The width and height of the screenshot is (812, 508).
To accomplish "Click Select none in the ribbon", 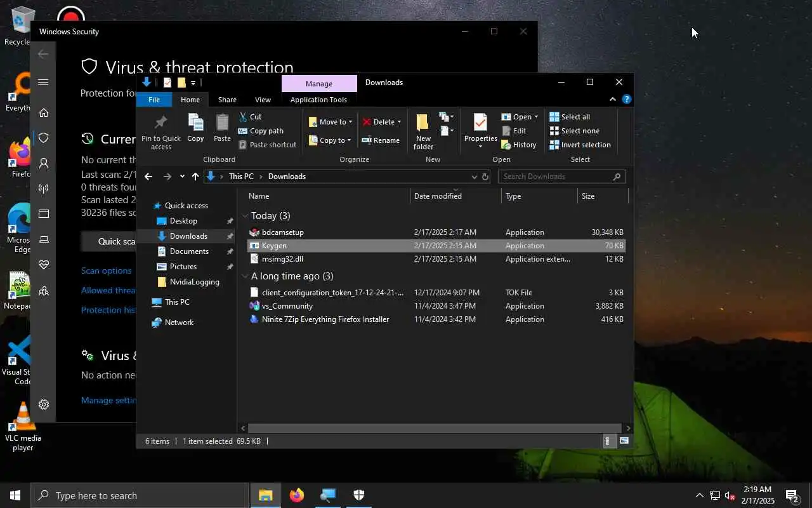I will pos(574,131).
